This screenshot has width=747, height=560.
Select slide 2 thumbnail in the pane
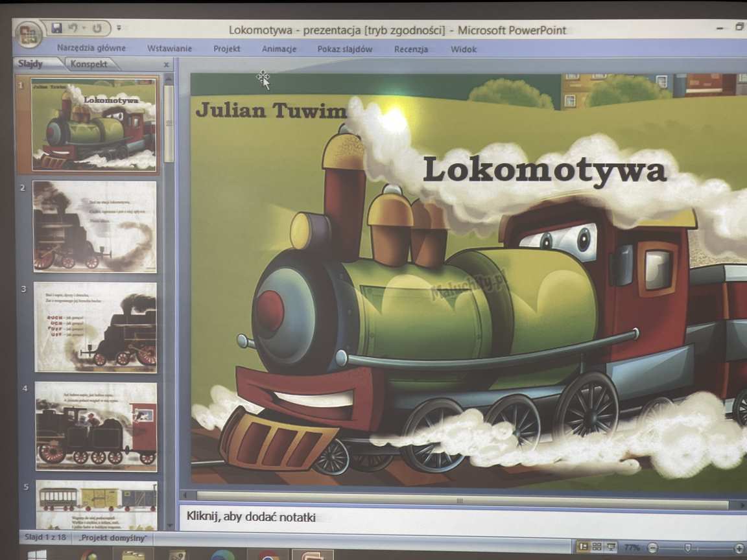(95, 226)
